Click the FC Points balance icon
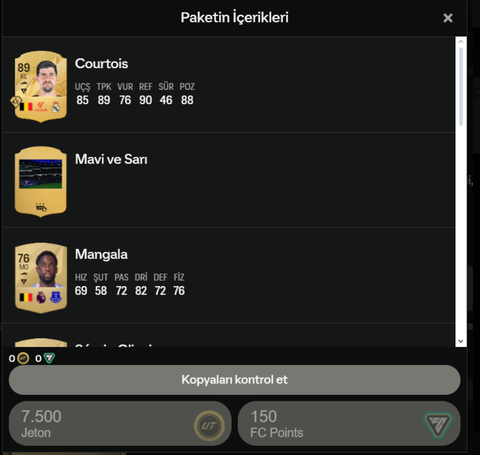The image size is (480, 455). [x=49, y=358]
